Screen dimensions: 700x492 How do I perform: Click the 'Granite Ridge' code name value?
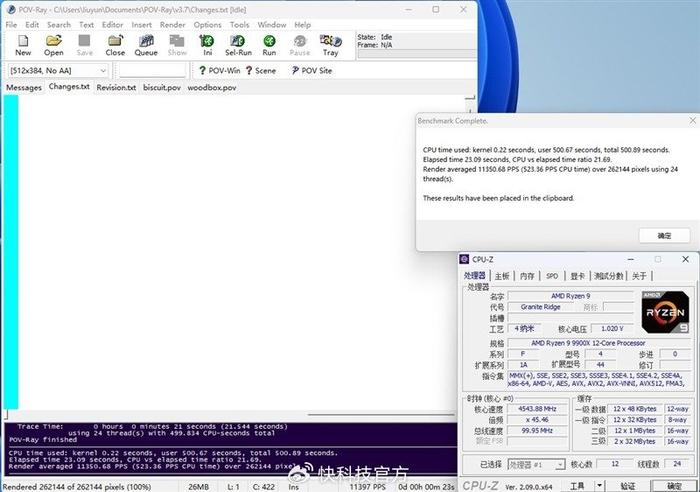[x=540, y=307]
